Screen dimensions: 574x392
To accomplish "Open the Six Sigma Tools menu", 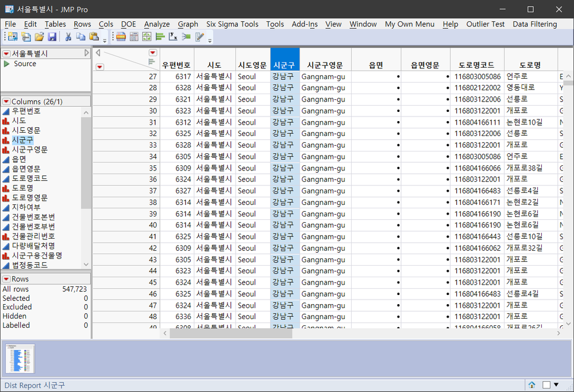I will (232, 24).
